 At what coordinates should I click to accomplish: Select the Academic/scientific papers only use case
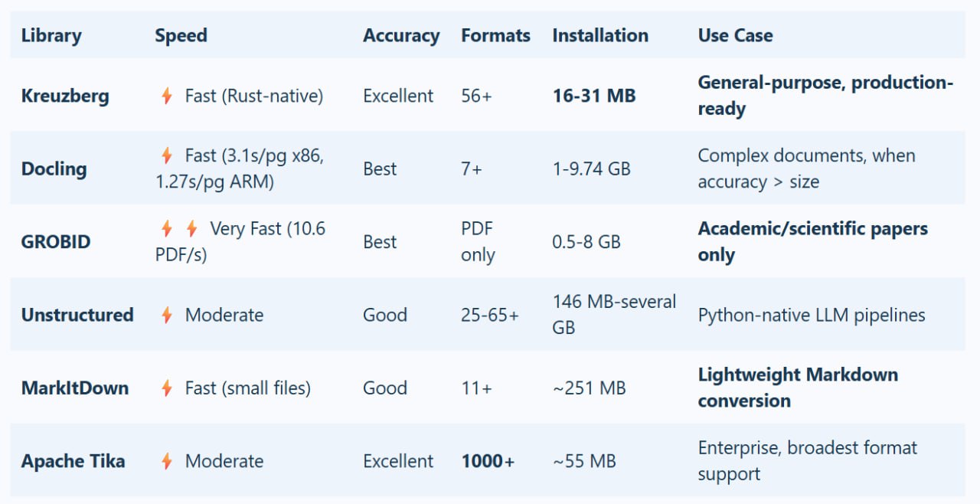[812, 241]
